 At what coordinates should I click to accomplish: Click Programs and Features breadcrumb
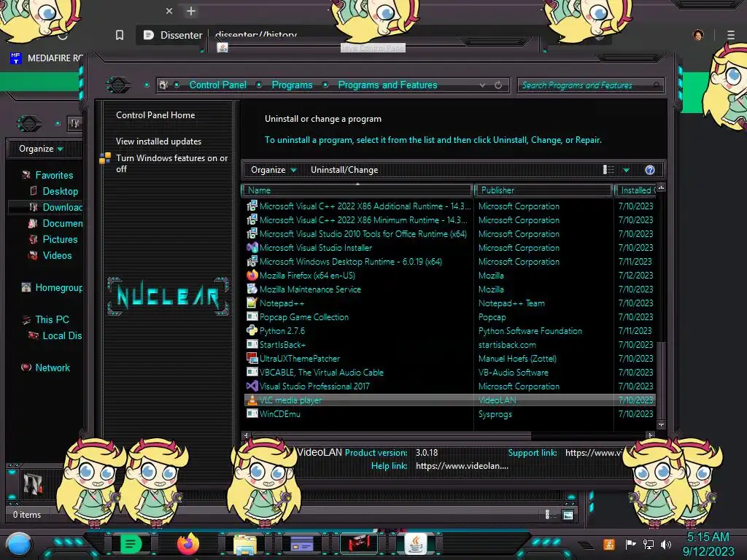click(x=387, y=85)
